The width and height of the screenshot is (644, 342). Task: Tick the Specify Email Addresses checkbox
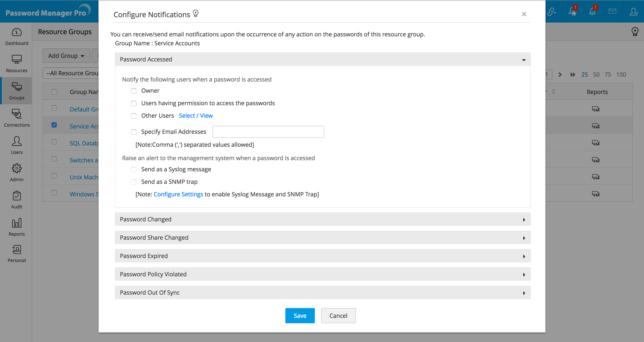(134, 132)
